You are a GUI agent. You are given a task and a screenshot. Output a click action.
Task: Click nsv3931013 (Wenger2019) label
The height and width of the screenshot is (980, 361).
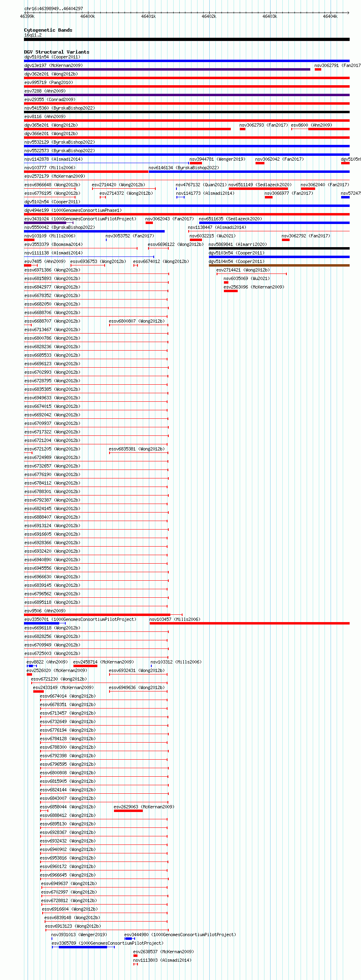point(80,935)
